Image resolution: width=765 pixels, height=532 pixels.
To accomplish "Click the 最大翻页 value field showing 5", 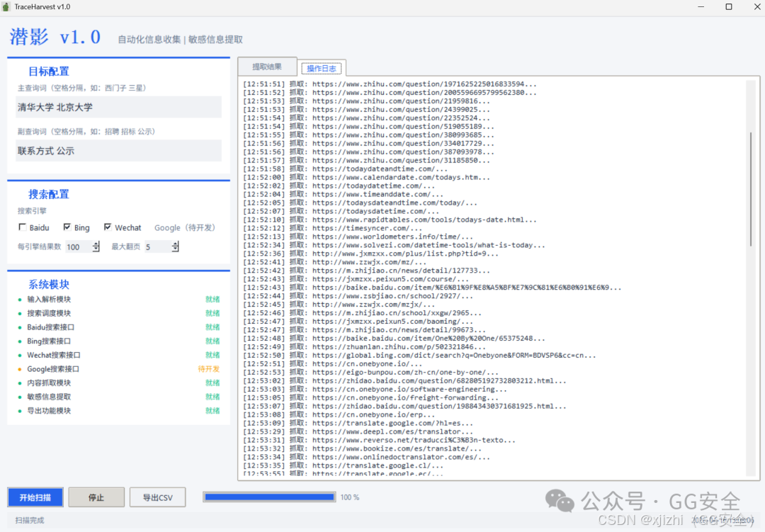I will (x=158, y=247).
